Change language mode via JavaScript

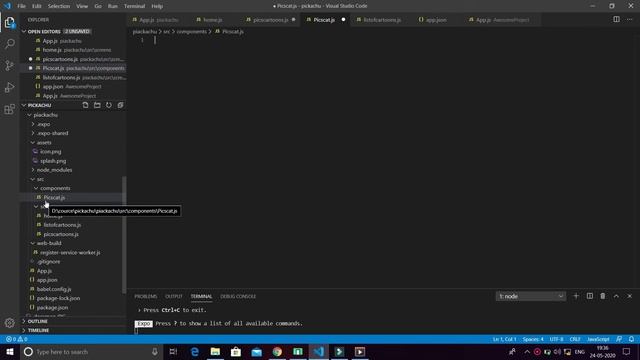tap(598, 339)
